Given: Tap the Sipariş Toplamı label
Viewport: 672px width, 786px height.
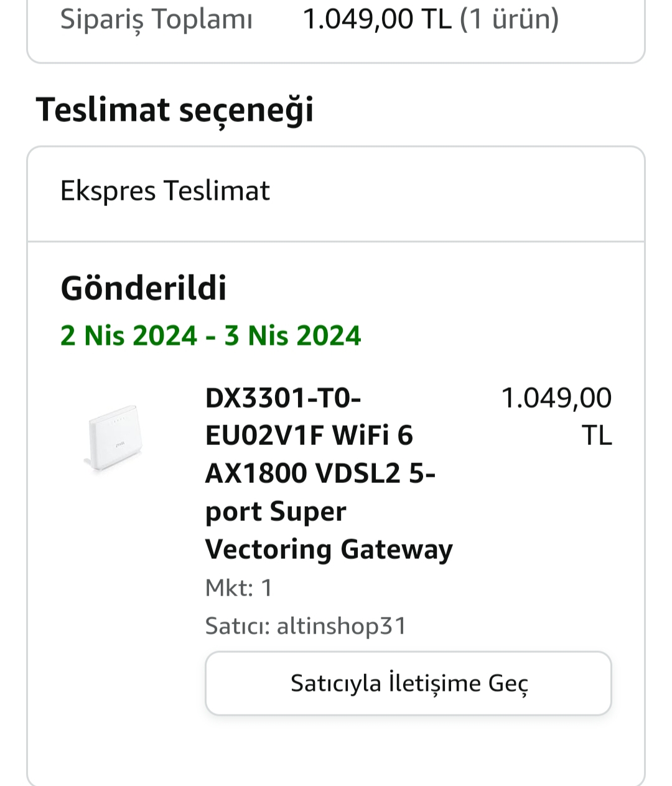Looking at the screenshot, I should click(156, 19).
